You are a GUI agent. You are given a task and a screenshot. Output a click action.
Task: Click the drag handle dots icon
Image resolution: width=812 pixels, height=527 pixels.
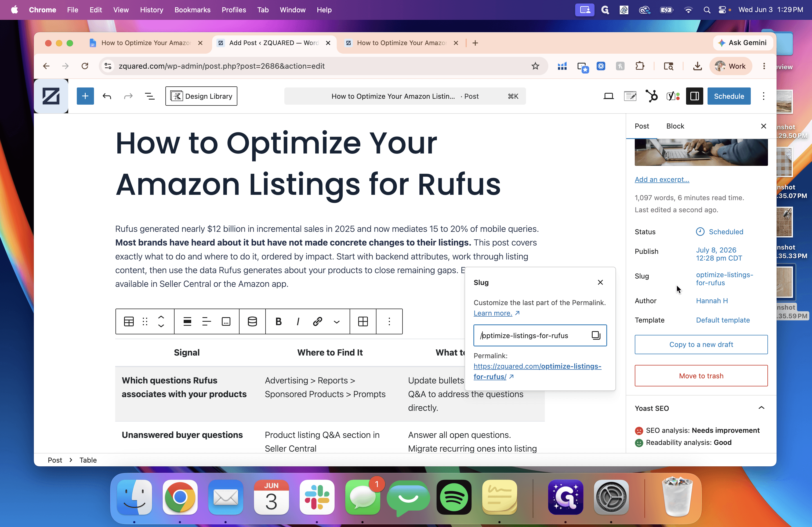(x=145, y=321)
